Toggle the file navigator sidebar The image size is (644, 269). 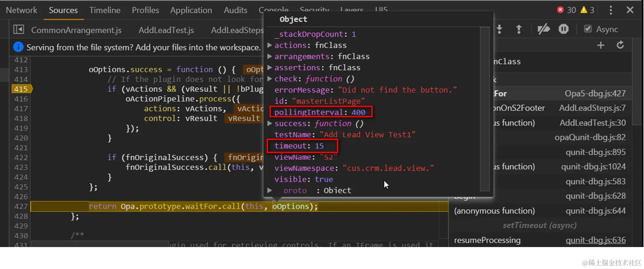pos(19,29)
